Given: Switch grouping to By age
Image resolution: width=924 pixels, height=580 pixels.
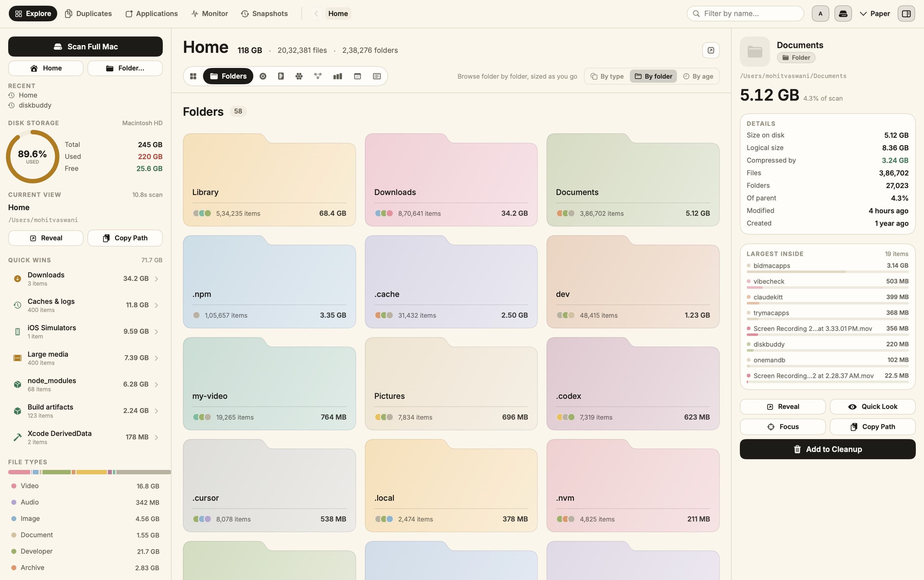Looking at the screenshot, I should pyautogui.click(x=698, y=76).
